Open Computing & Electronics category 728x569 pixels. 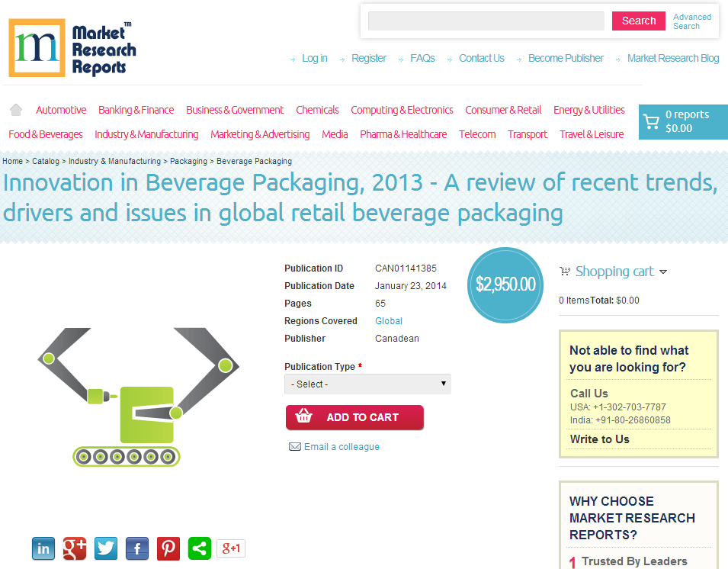pyautogui.click(x=402, y=110)
